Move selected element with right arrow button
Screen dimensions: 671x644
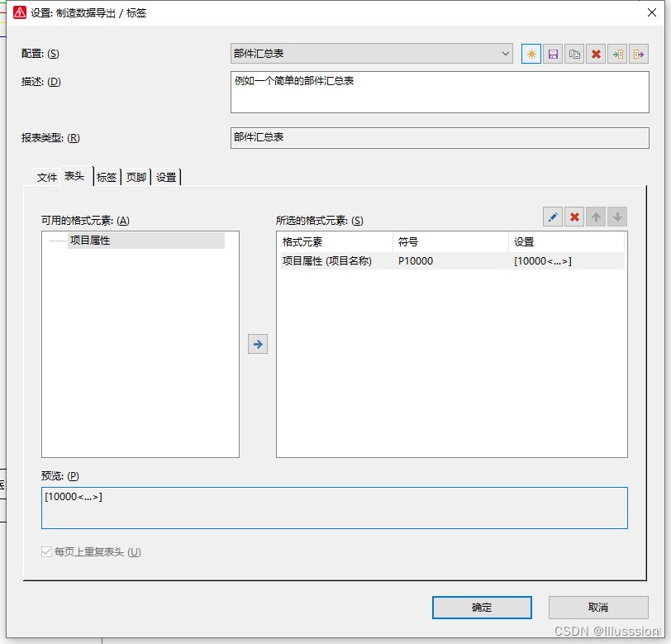tap(258, 344)
